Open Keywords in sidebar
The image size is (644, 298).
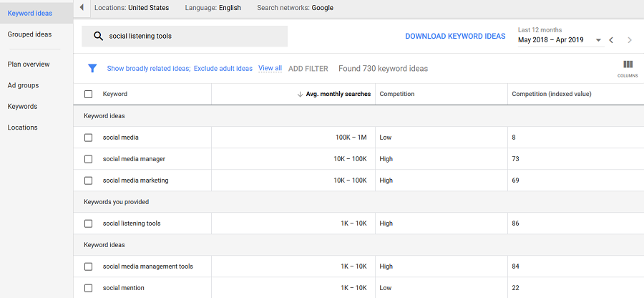(x=22, y=107)
